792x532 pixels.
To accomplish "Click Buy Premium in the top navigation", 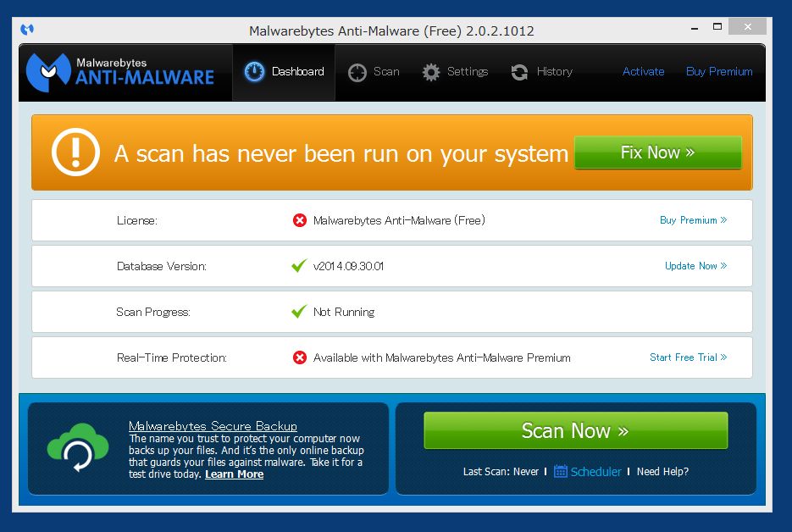I will pyautogui.click(x=719, y=71).
